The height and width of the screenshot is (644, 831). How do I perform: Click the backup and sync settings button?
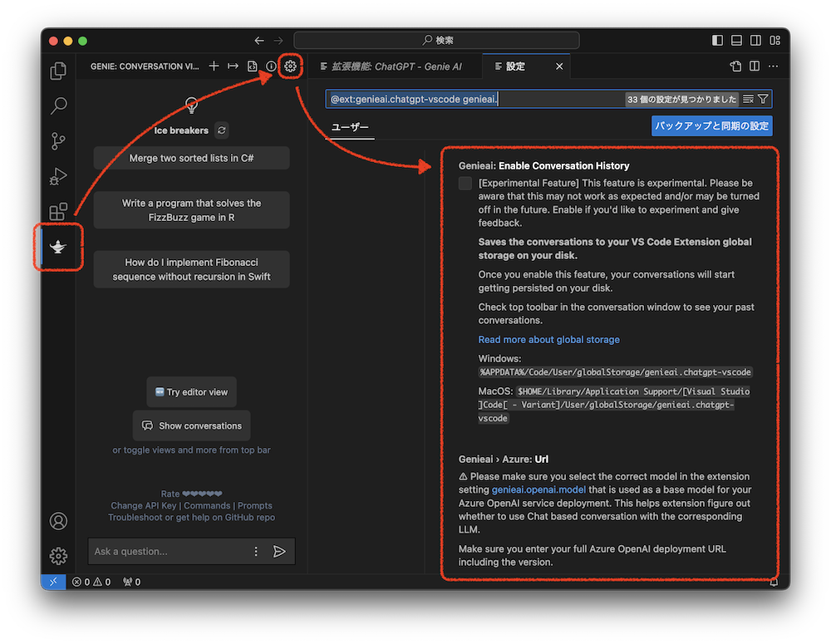coord(712,126)
